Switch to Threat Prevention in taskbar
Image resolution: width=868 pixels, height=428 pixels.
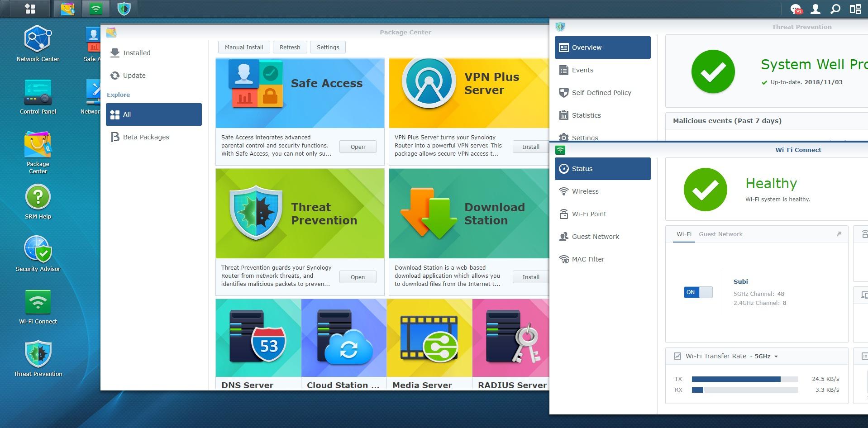pos(124,9)
